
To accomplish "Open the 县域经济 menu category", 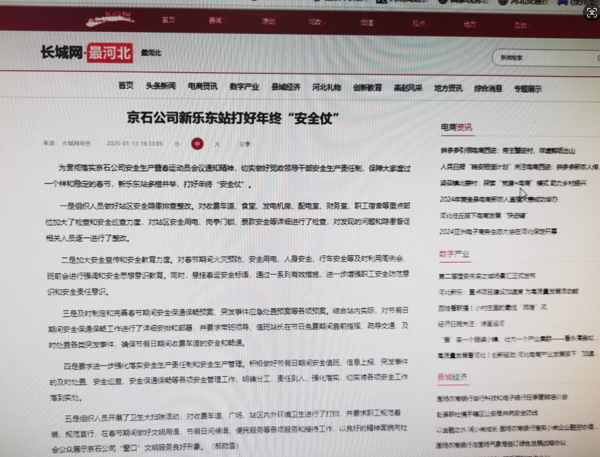I will pyautogui.click(x=285, y=87).
